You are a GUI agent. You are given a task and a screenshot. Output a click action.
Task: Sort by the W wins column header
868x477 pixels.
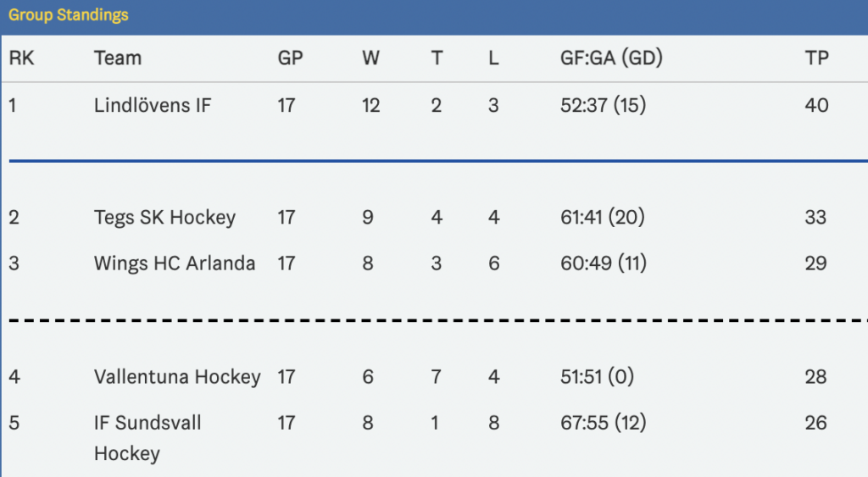371,58
